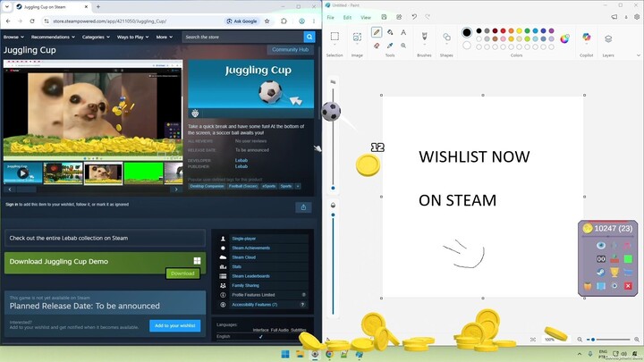Click the shopping cart icon in game widget
The height and width of the screenshot is (362, 644).
[x=628, y=272]
